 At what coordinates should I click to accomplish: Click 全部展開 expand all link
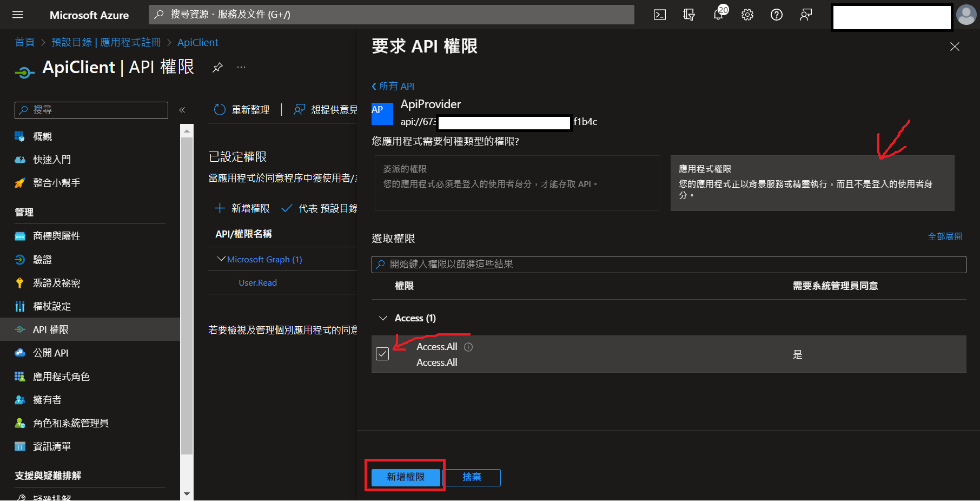click(945, 236)
